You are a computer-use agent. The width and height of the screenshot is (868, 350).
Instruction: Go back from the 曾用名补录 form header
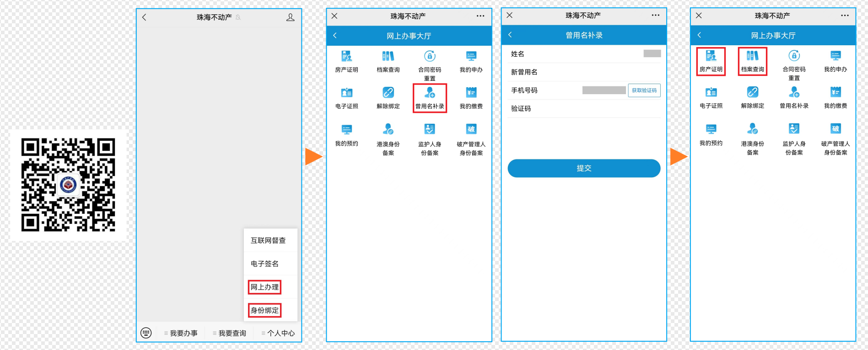point(510,35)
